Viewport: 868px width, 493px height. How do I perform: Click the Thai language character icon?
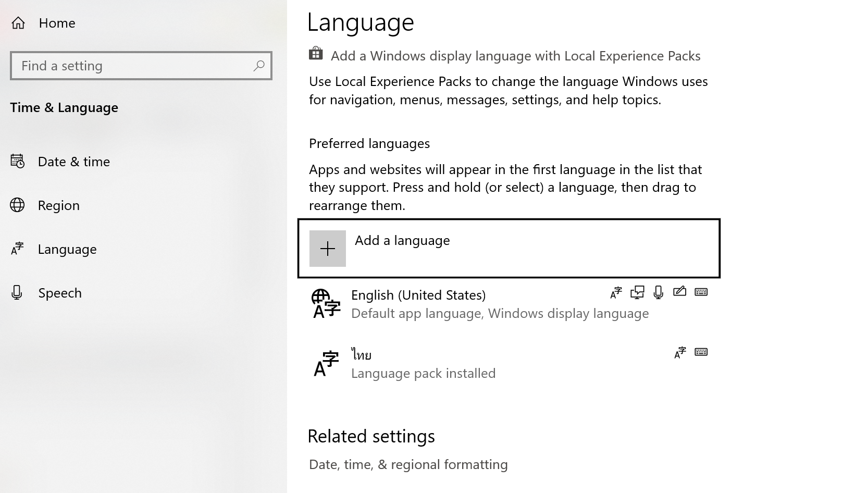coord(326,364)
